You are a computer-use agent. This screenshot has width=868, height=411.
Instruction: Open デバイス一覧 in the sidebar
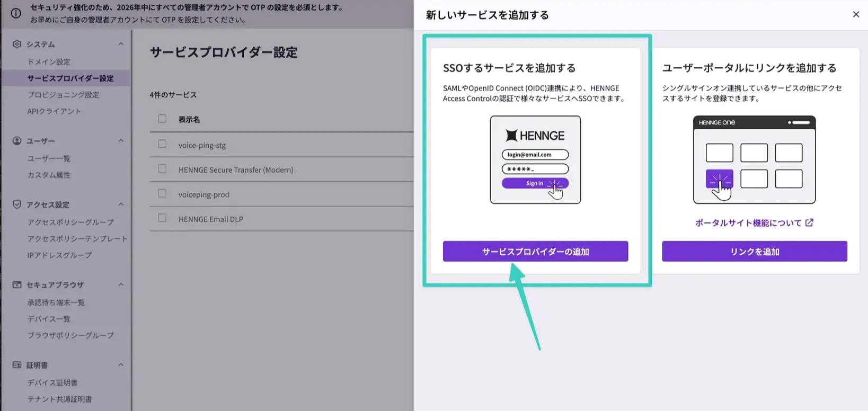(x=49, y=319)
